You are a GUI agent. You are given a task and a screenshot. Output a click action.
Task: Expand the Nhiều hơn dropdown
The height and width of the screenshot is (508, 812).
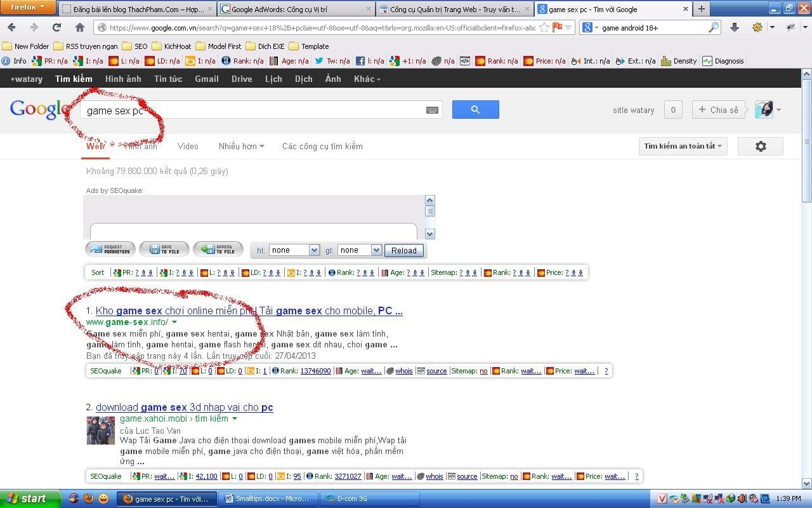click(241, 146)
